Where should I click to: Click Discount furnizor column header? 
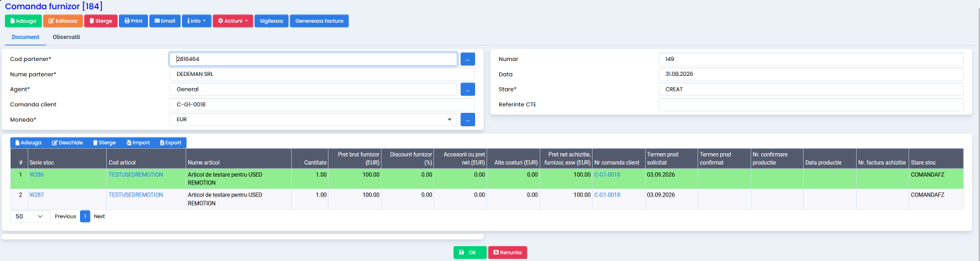tap(408, 158)
